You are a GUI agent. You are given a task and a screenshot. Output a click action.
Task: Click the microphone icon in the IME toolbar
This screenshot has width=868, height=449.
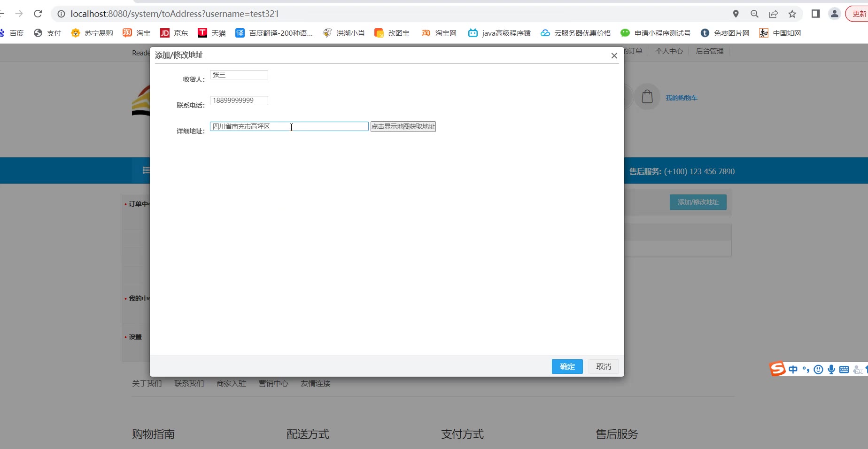click(x=831, y=370)
